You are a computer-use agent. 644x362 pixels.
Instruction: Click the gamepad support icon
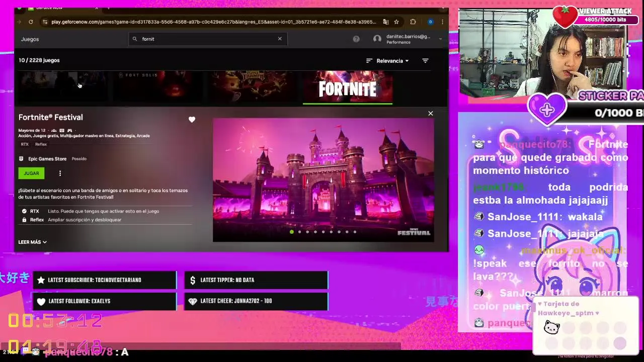(69, 131)
